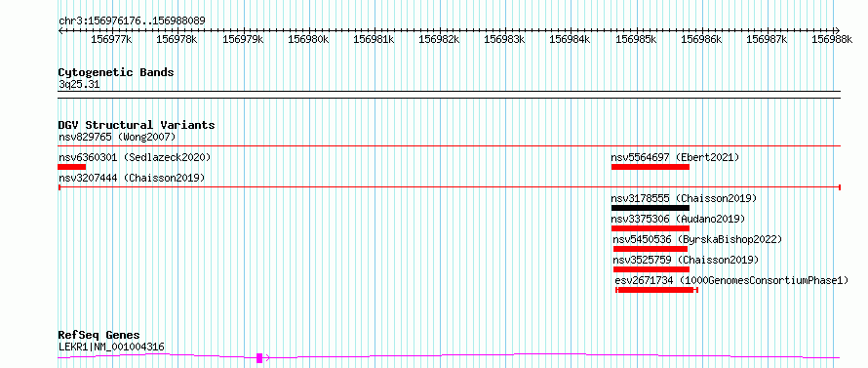Click the 156978k ruler label
The image size is (868, 368).
click(x=177, y=39)
